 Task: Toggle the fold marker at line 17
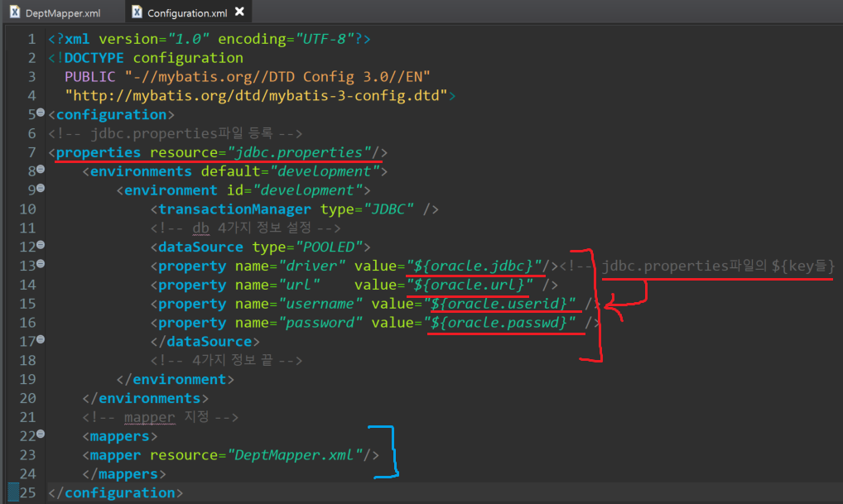pyautogui.click(x=41, y=339)
